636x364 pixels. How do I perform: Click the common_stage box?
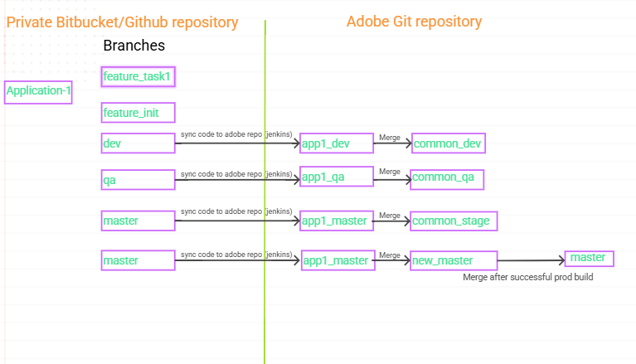coord(454,221)
